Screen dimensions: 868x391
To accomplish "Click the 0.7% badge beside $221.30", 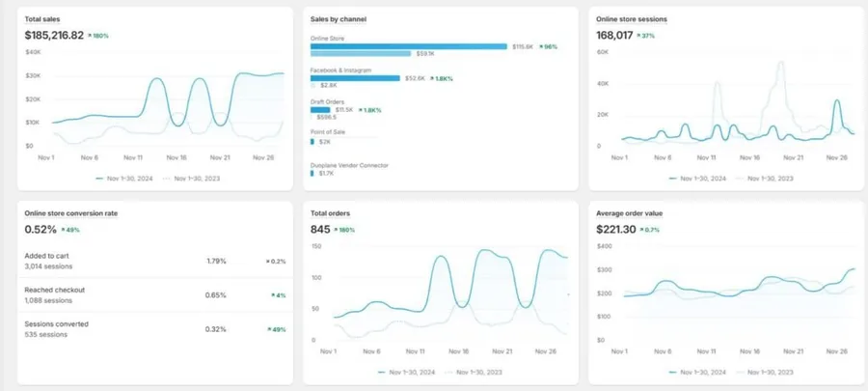I will 650,230.
